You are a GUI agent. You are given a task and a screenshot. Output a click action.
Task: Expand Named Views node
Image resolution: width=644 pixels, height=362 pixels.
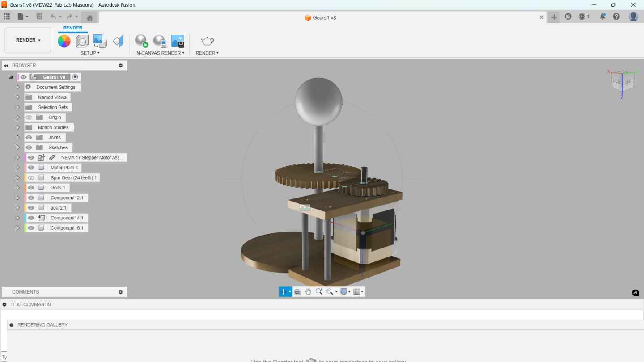tap(18, 97)
